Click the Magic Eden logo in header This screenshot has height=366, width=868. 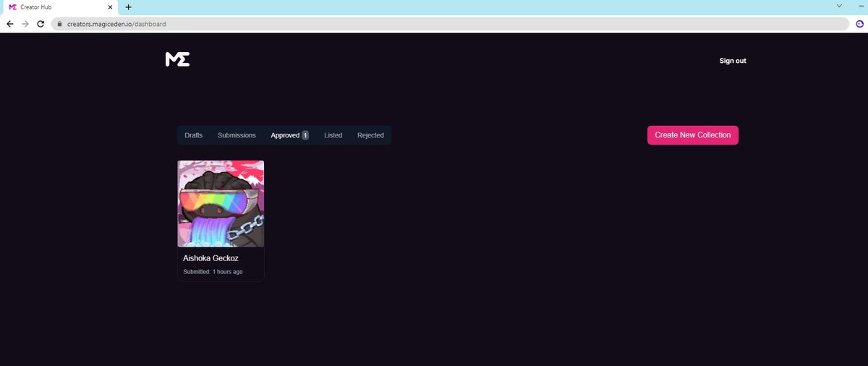177,60
